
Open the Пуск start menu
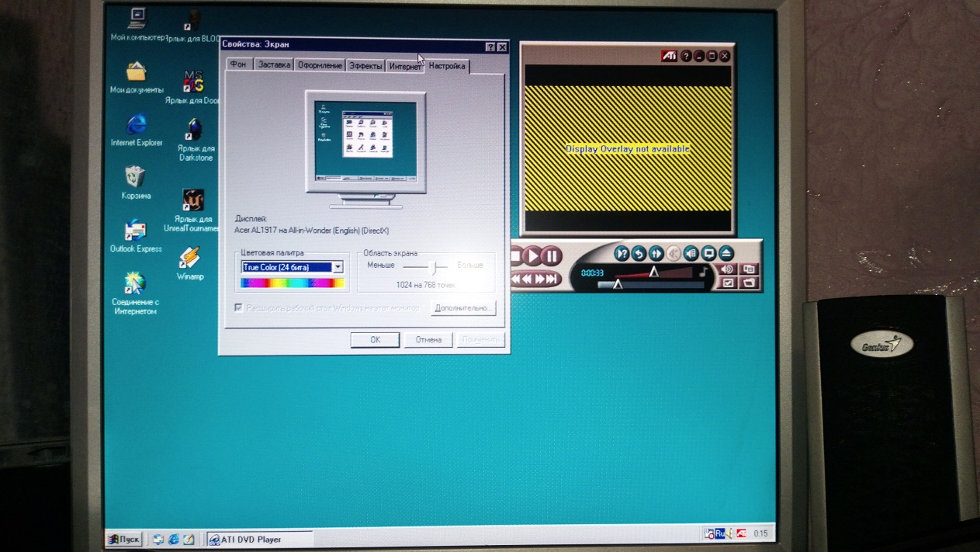[124, 538]
